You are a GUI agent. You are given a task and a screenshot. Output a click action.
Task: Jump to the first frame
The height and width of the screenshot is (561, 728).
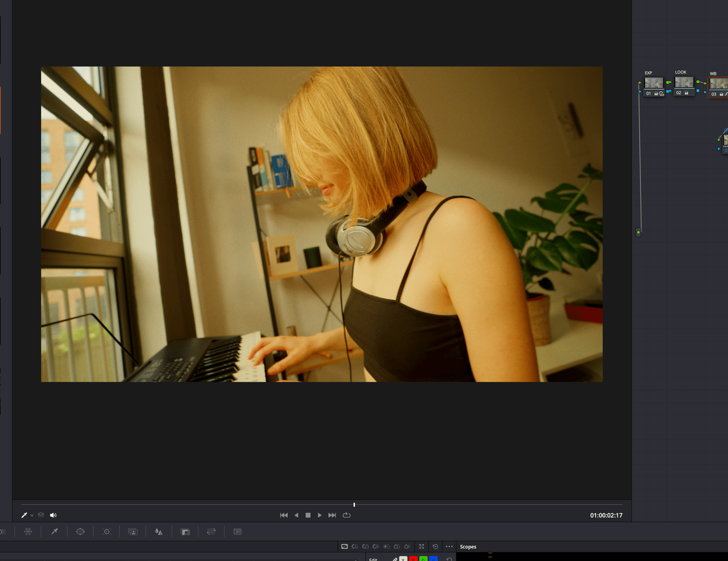[x=284, y=515]
